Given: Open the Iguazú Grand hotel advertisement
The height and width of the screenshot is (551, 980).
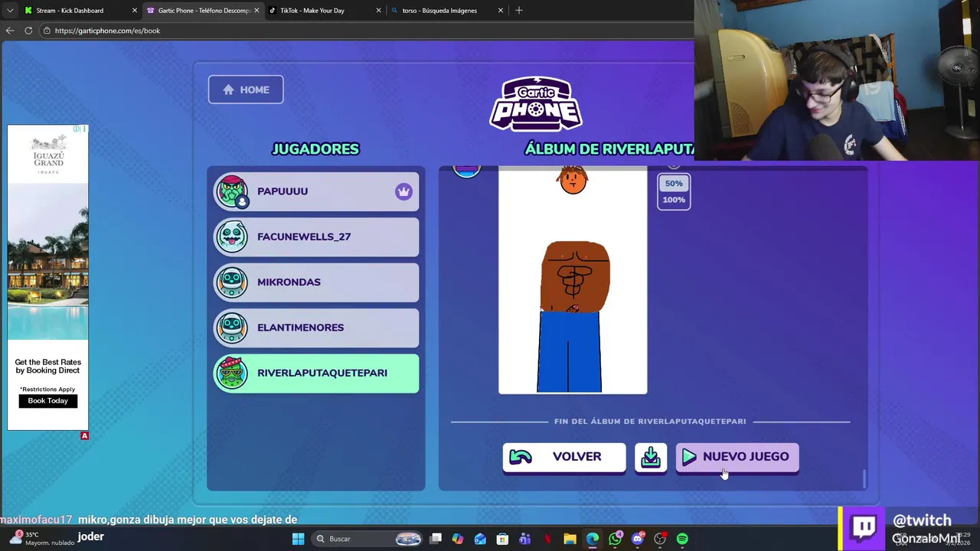Looking at the screenshot, I should (47, 278).
